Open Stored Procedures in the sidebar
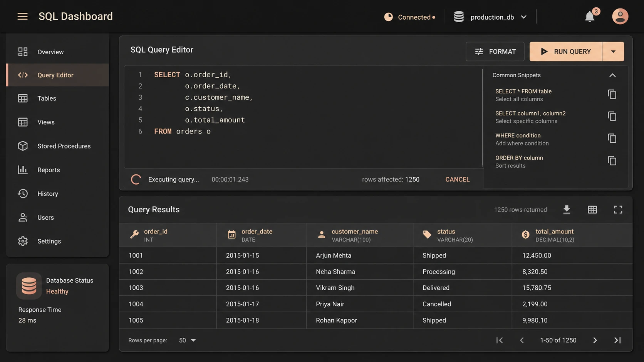 [x=57, y=146]
